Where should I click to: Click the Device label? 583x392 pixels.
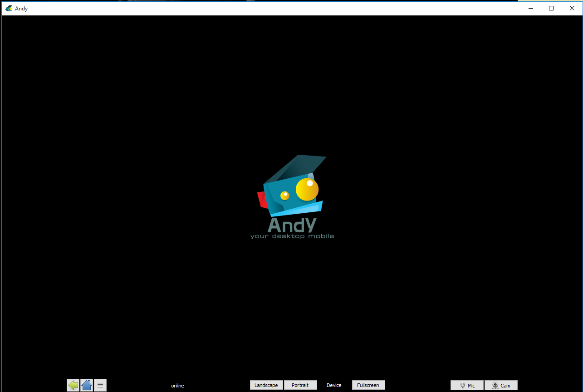tap(334, 385)
